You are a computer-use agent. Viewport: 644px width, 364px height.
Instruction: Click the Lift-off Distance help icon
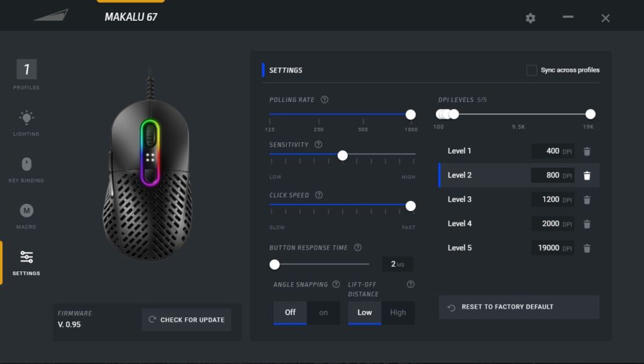pos(411,285)
